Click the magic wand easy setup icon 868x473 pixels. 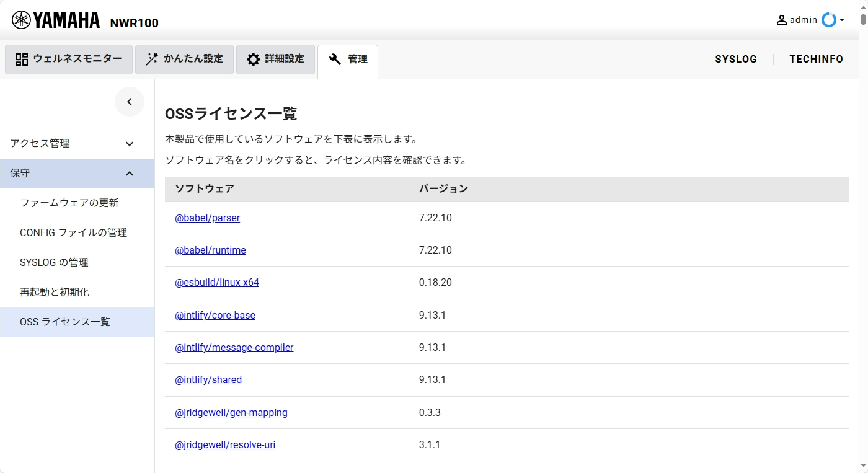pyautogui.click(x=152, y=60)
